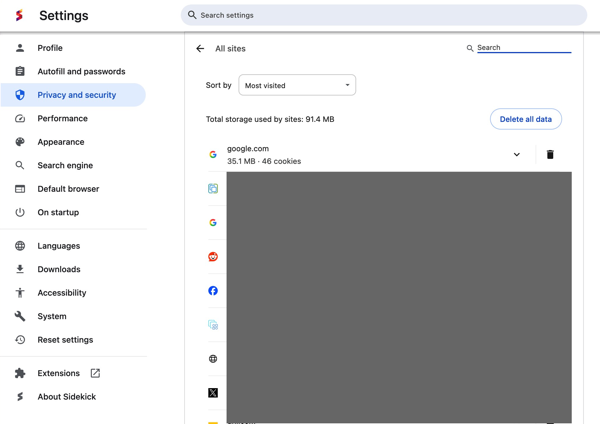The height and width of the screenshot is (424, 600).
Task: Click the Delete all data button
Action: 526,119
